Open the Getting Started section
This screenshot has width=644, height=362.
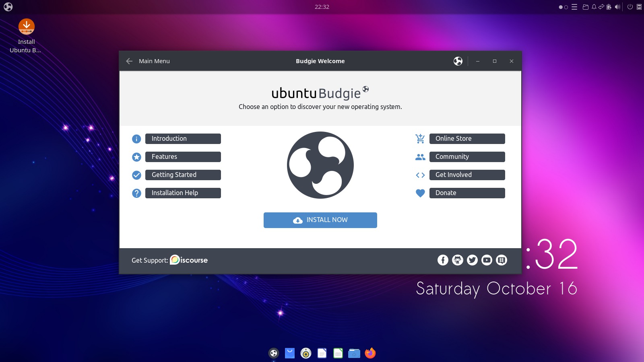(183, 175)
